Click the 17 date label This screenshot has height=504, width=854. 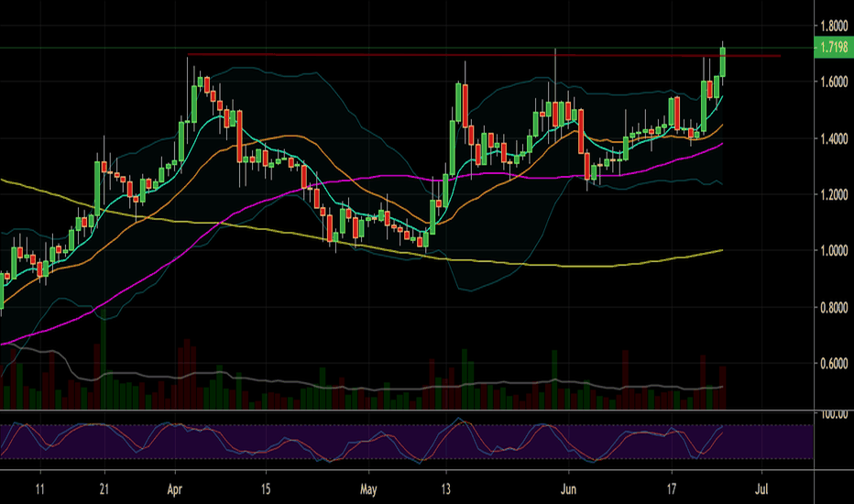(x=672, y=489)
